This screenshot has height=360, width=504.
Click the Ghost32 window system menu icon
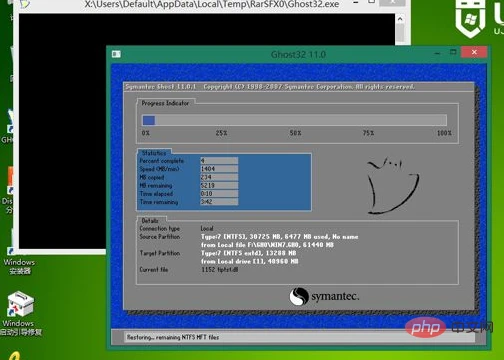[116, 54]
